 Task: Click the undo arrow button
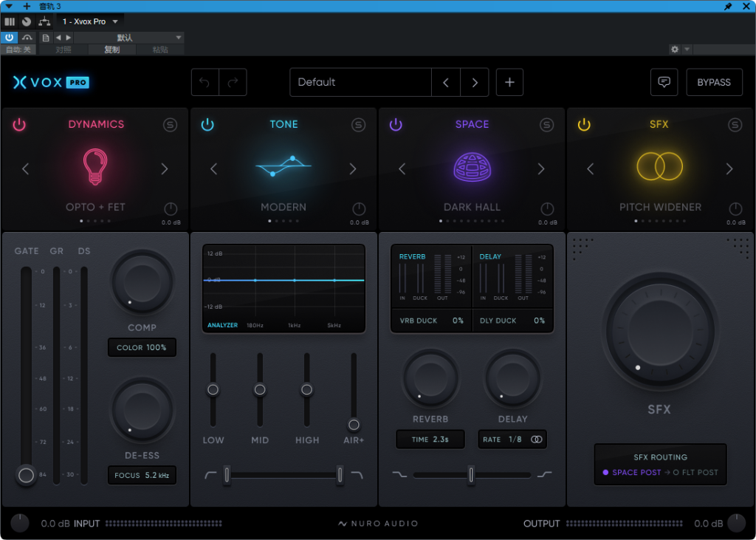[205, 82]
